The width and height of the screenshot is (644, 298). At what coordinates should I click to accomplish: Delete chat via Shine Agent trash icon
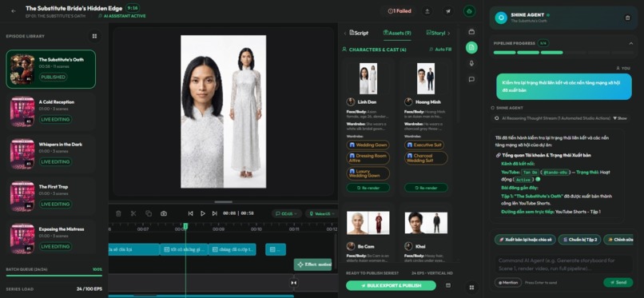coord(627,18)
